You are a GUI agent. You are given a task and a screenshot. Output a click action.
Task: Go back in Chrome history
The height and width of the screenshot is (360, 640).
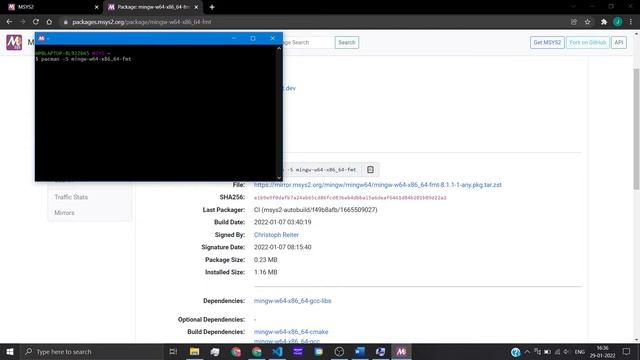point(9,22)
